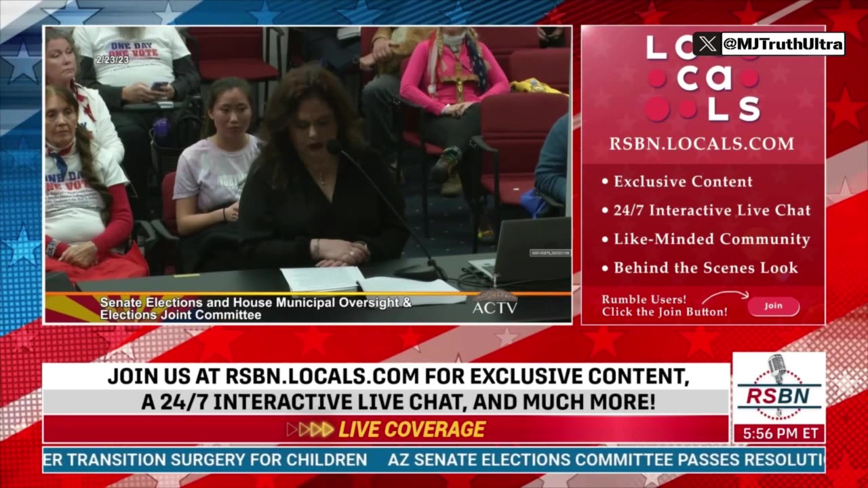This screenshot has height=488, width=868.
Task: Click the Locals logo graphic
Action: point(703,79)
